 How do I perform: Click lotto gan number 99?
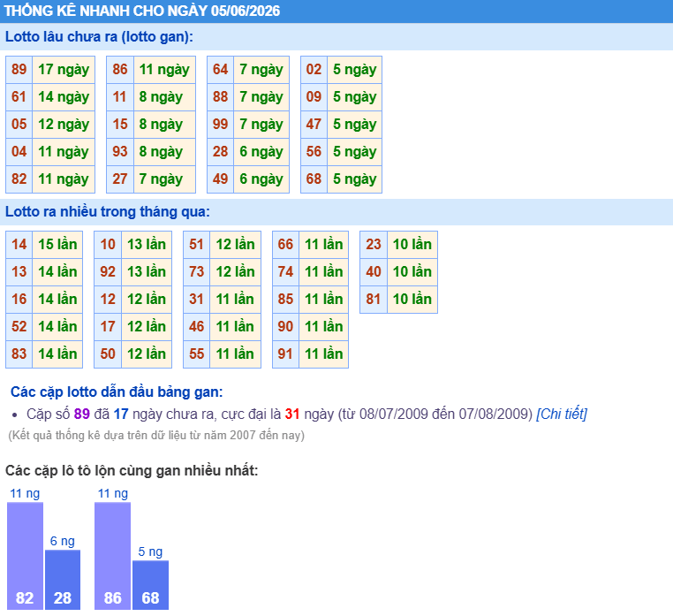(x=220, y=124)
